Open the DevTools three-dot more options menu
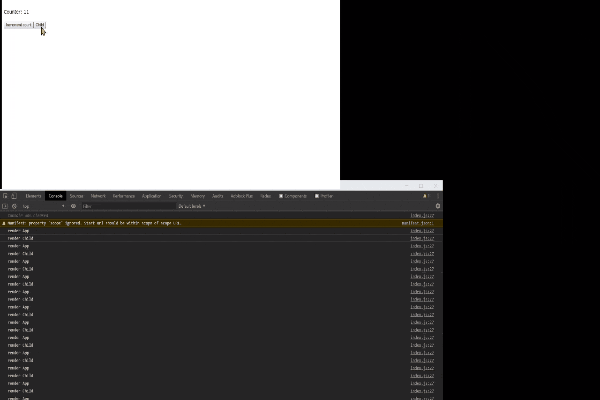 438,196
